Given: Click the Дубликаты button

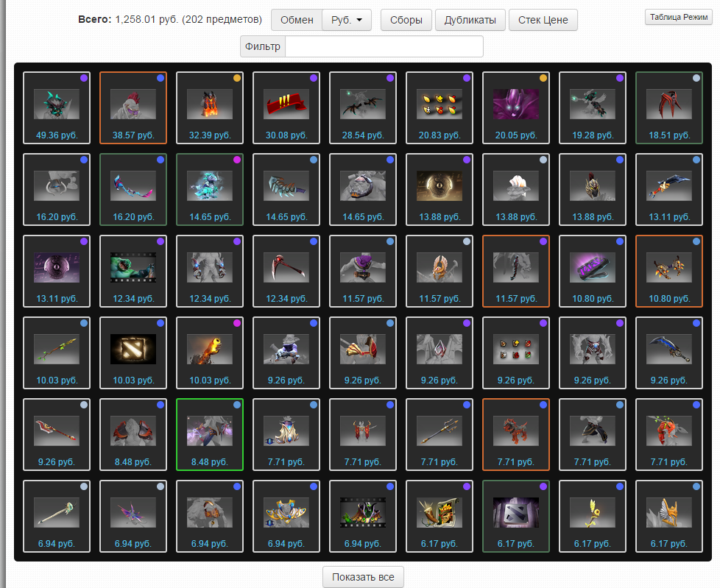Looking at the screenshot, I should [x=470, y=20].
